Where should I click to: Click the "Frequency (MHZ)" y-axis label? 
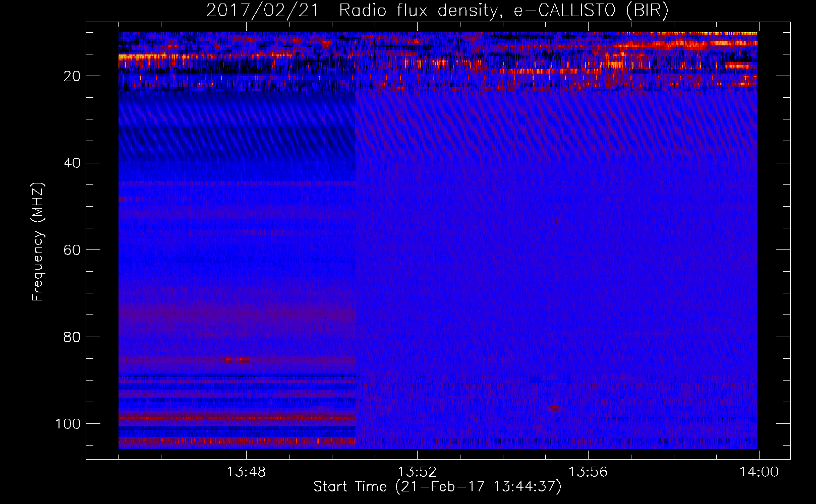tap(38, 242)
